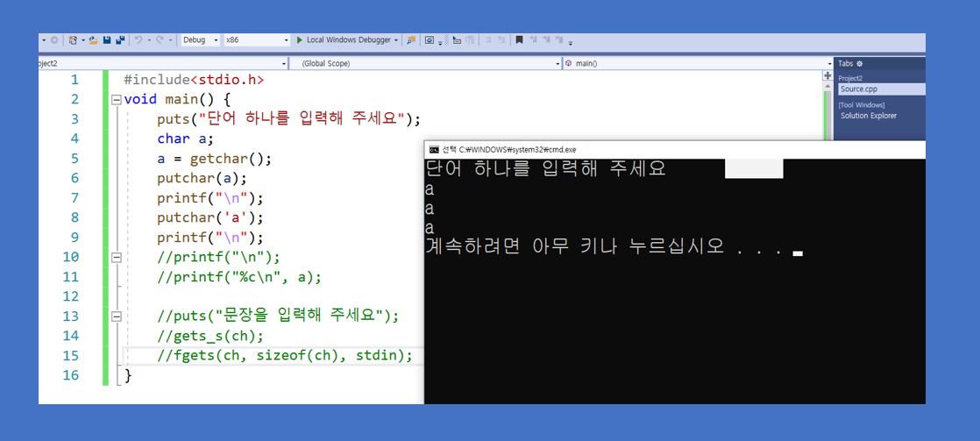Select the Source.cpp tab entry
Image resolution: width=980 pixels, height=441 pixels.
tap(881, 89)
